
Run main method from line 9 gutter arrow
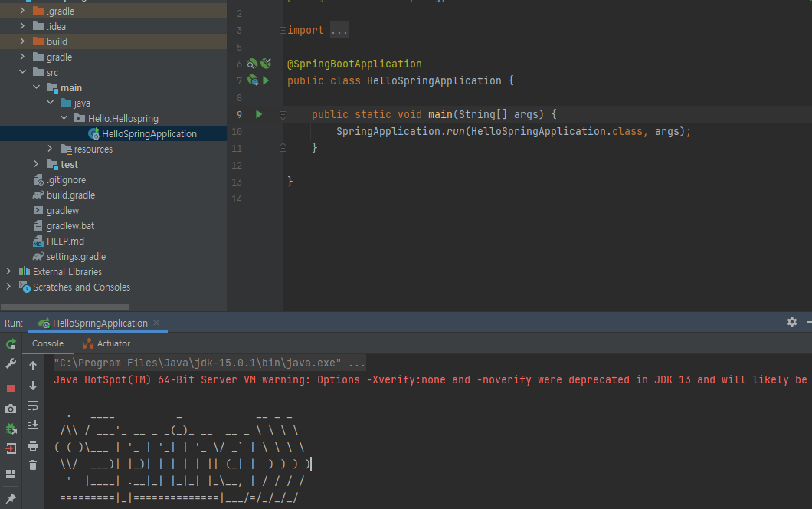(259, 114)
